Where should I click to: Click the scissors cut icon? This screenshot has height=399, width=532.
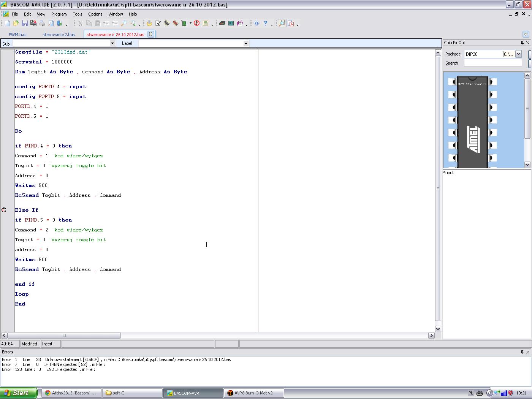(x=80, y=24)
